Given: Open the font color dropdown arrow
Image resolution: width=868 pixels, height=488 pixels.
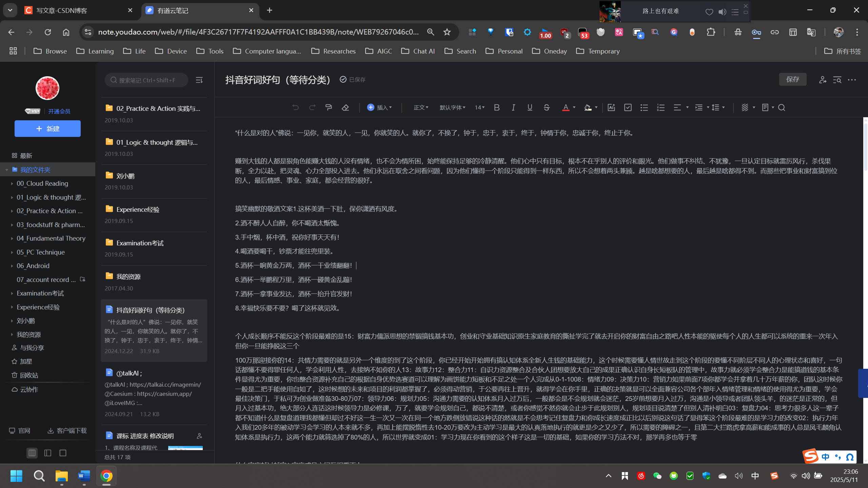Looking at the screenshot, I should [x=574, y=107].
